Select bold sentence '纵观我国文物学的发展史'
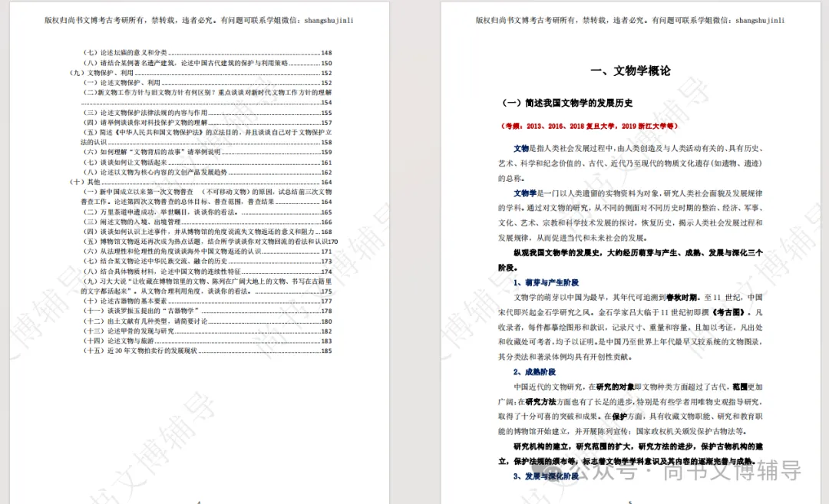Image resolution: width=829 pixels, height=504 pixels. tap(630, 261)
